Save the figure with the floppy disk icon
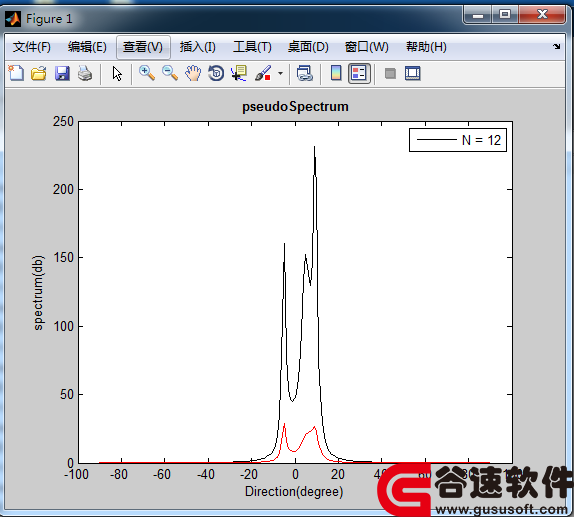The height and width of the screenshot is (517, 574). [x=62, y=73]
